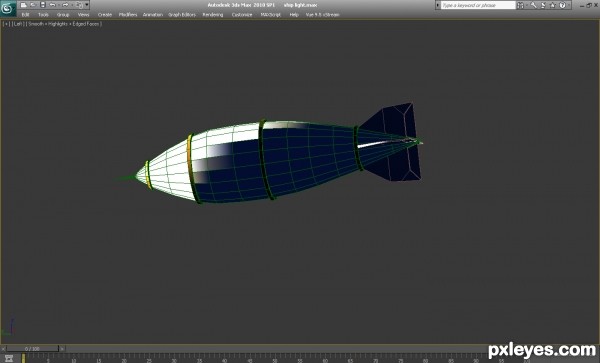Open the MAXScript menu
600x363 pixels.
point(271,15)
